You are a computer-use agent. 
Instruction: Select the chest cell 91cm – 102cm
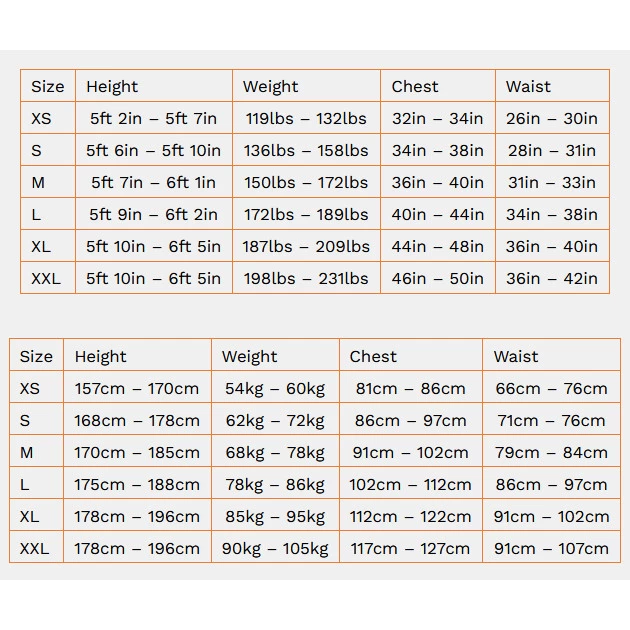tap(410, 452)
